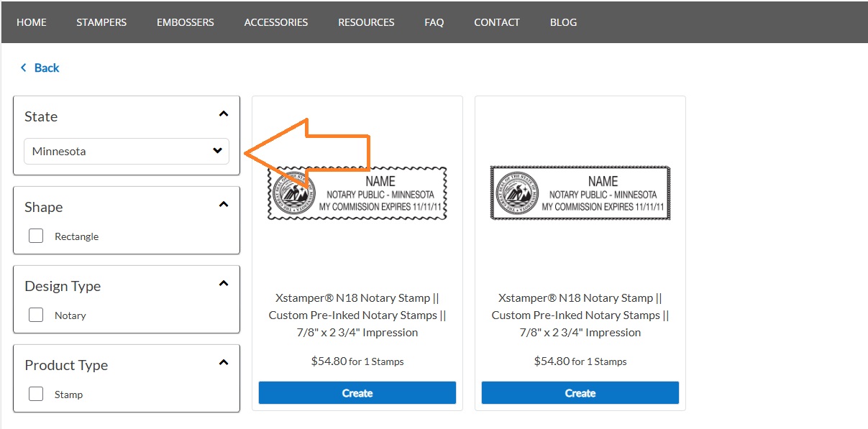
Task: Enable the Rectangle shape checkbox
Action: [x=35, y=236]
